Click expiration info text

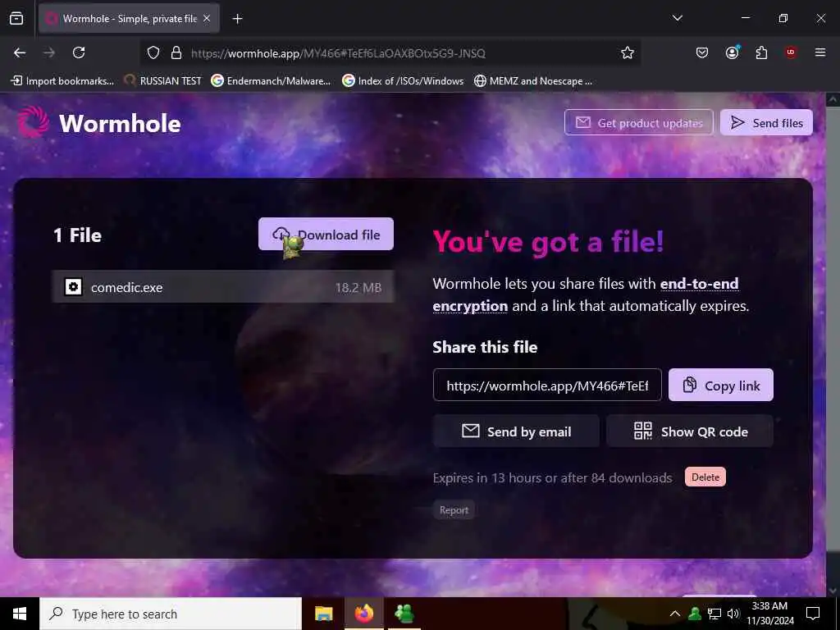pos(552,478)
